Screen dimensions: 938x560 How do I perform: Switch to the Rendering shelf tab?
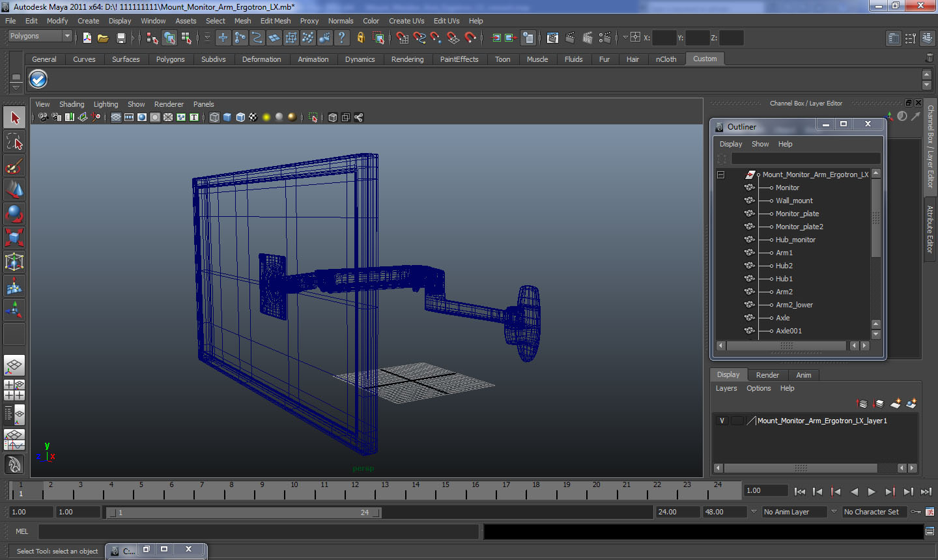point(408,59)
